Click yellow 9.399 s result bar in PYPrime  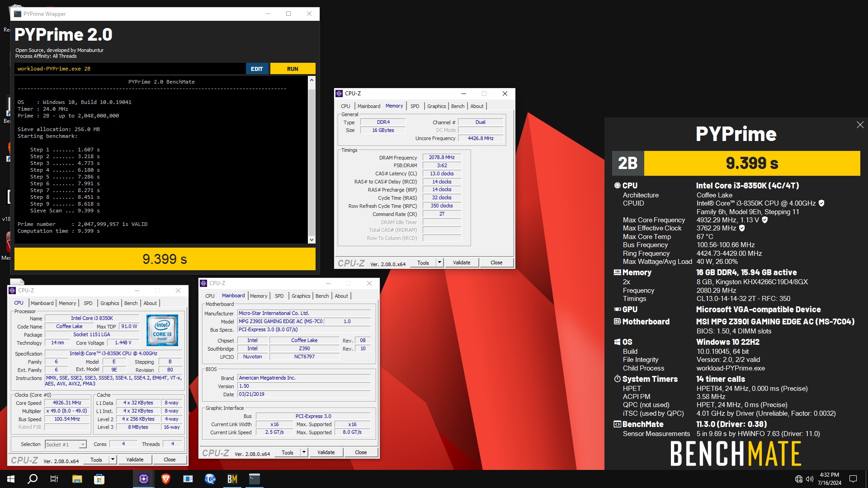pyautogui.click(x=165, y=259)
